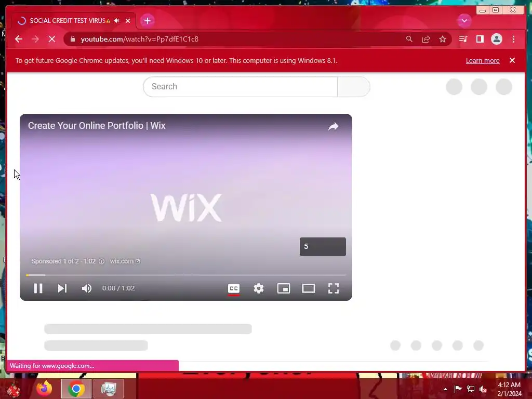532x399 pixels.
Task: Switch to miniplayer mode
Action: coord(284,288)
